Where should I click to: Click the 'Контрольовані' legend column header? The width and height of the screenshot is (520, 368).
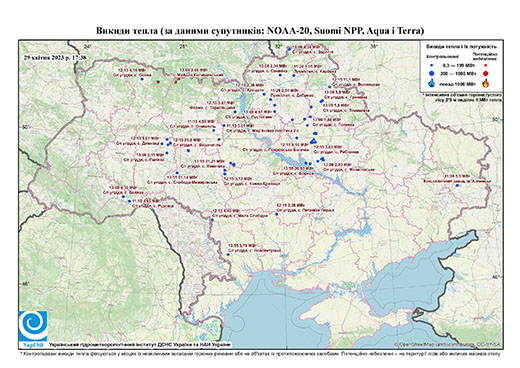coord(442,57)
